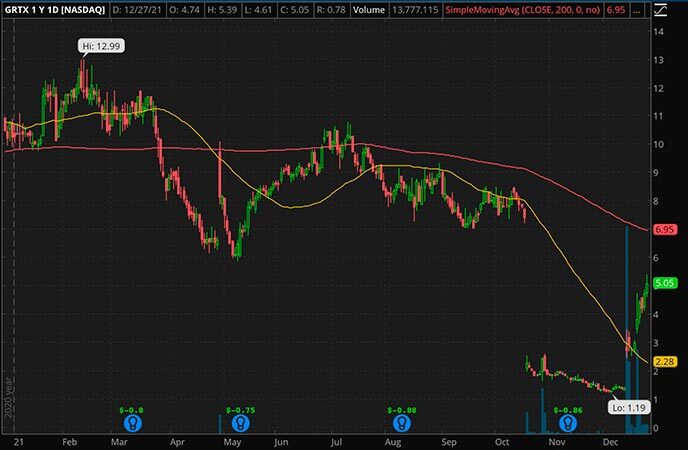Click the GRTX 1 Y 1D [NASDAQ] symbol label
Image resolution: width=688 pixels, height=450 pixels.
(54, 10)
